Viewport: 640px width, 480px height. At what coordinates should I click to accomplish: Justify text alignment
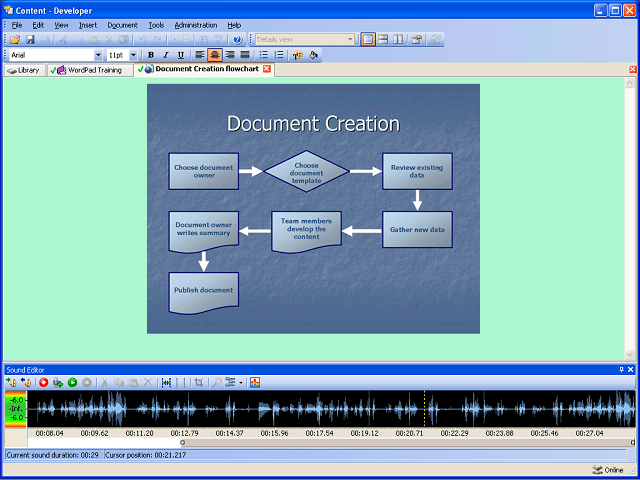[245, 55]
